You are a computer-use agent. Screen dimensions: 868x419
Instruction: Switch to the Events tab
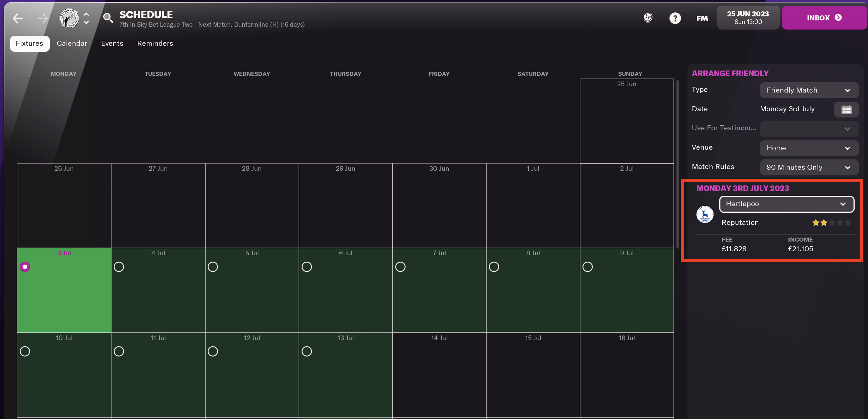click(x=112, y=43)
